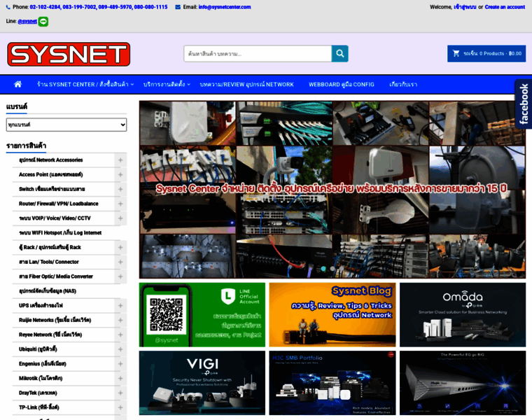
Task: Open Access Point category link
Action: (51, 175)
